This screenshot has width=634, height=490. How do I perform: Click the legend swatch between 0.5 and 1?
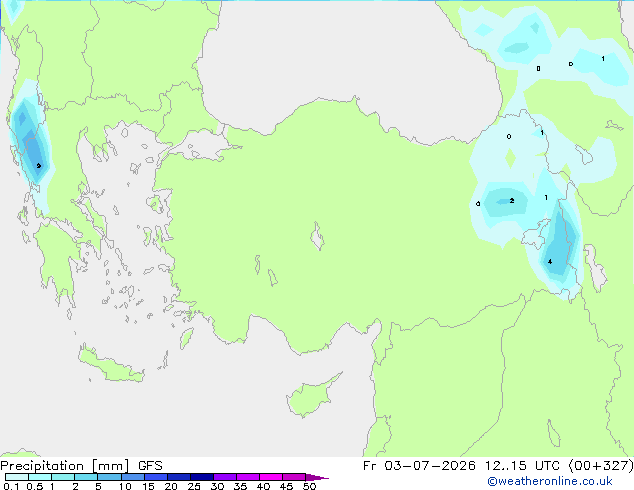point(40,477)
